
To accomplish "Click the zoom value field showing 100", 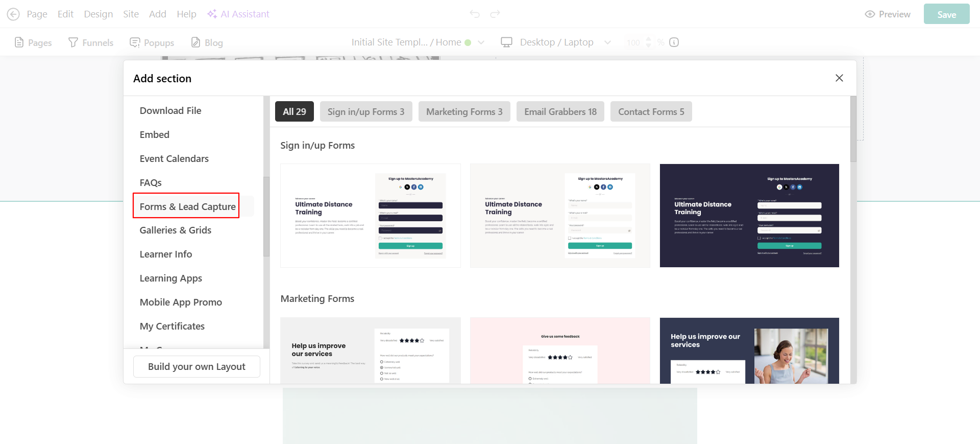I will pyautogui.click(x=633, y=42).
